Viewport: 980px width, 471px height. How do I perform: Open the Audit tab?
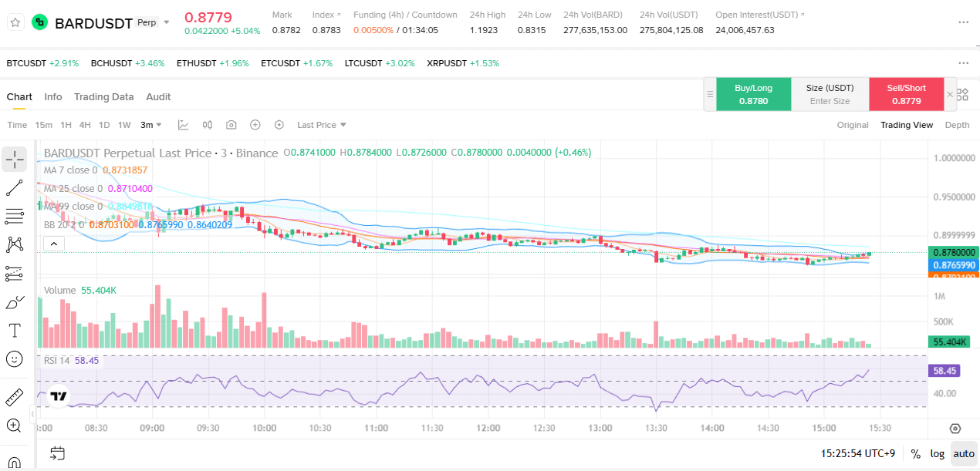158,96
